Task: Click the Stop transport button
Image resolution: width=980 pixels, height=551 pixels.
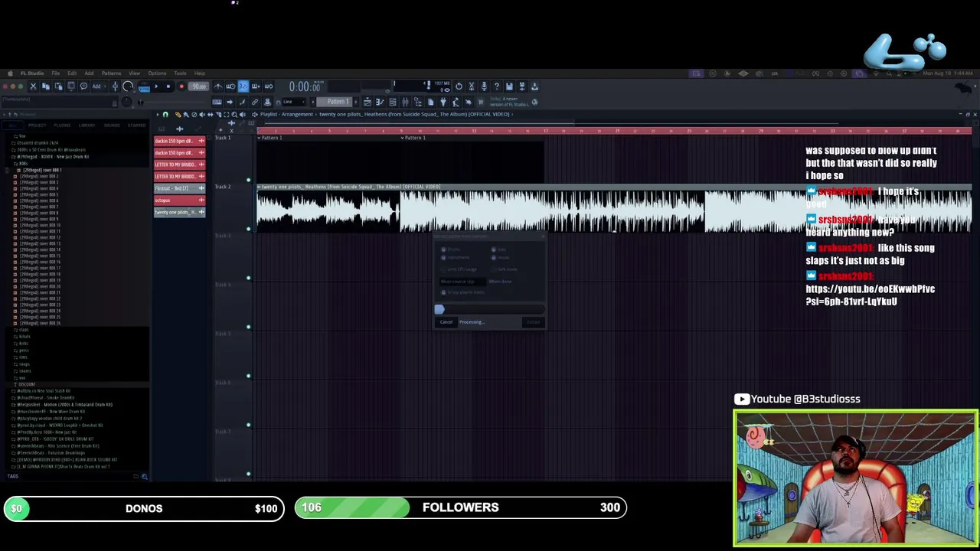Action: [x=168, y=86]
